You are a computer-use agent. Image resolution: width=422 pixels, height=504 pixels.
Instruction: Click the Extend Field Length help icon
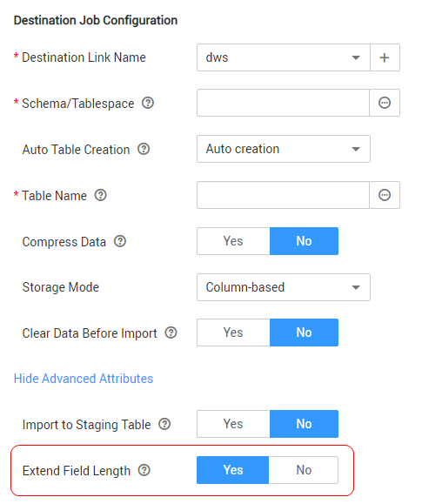tap(144, 470)
